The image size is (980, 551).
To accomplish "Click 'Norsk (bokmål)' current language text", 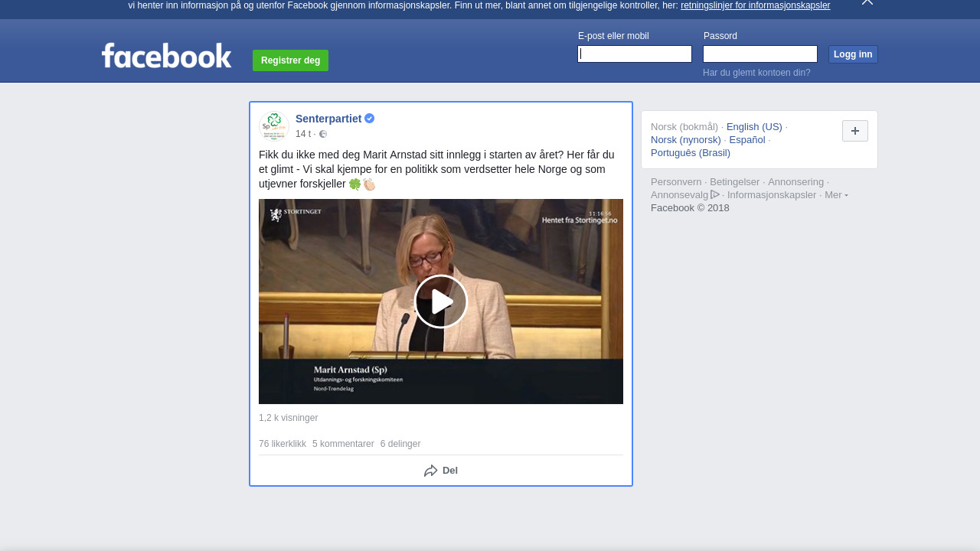I will pos(684,127).
